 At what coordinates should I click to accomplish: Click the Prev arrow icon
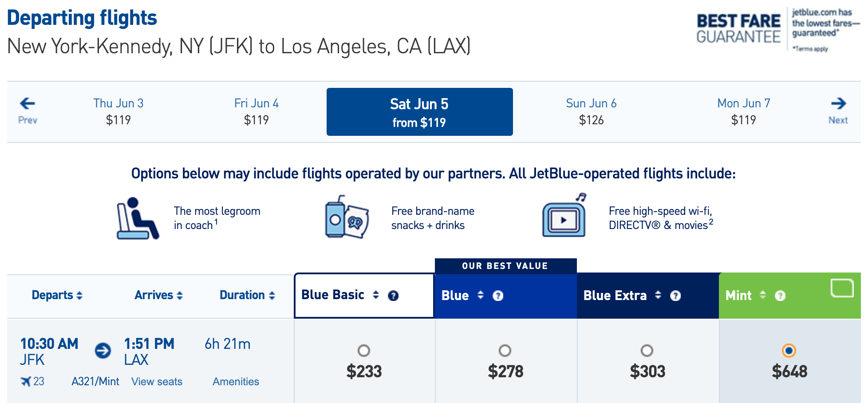coord(28,104)
